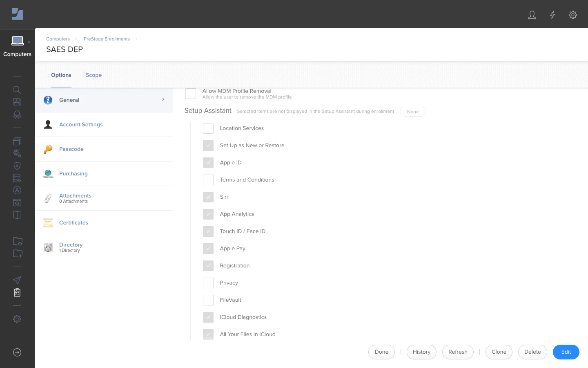The image size is (588, 368).
Task: Click the Done button
Action: pyautogui.click(x=381, y=352)
